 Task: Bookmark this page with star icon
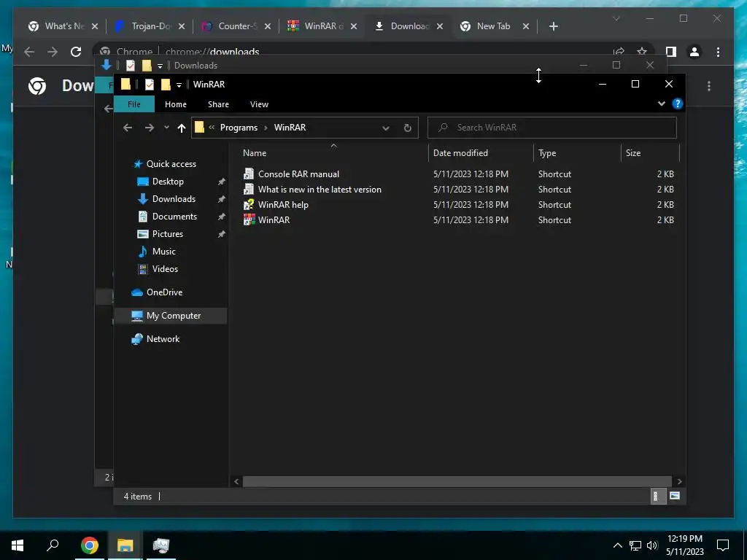click(642, 52)
